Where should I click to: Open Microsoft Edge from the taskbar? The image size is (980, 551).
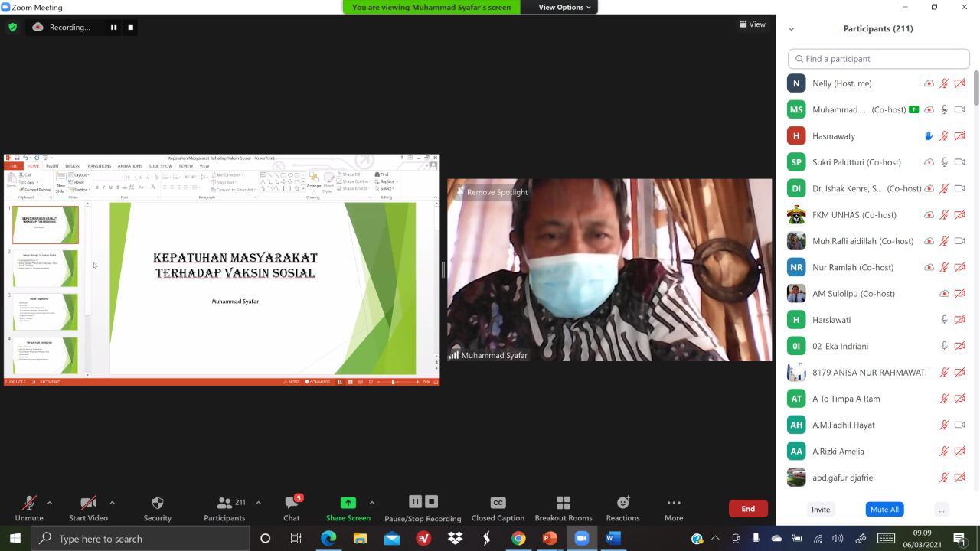328,539
